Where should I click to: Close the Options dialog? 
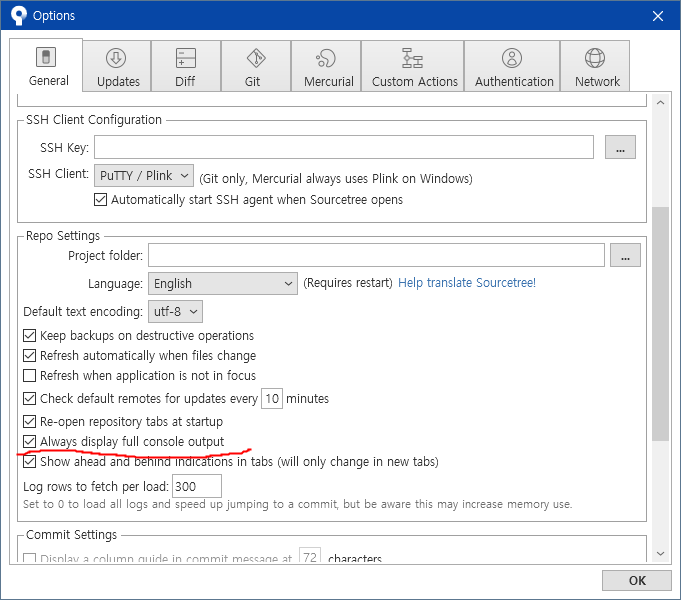[658, 16]
